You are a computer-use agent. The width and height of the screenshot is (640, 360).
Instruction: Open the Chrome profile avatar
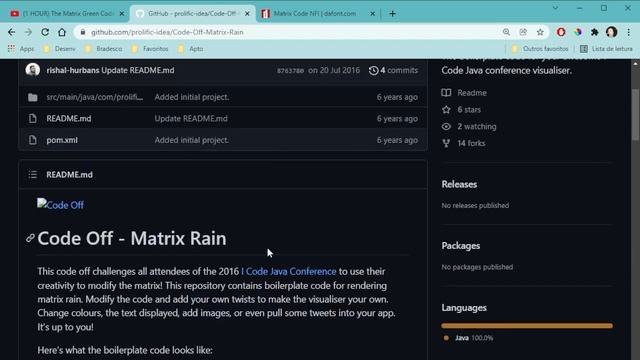click(x=611, y=32)
